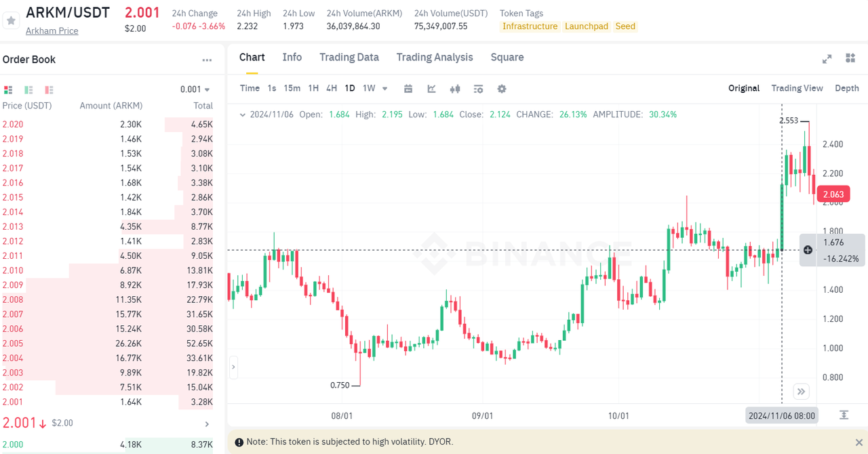Open the calendar date picker icon
The height and width of the screenshot is (454, 868).
pyautogui.click(x=408, y=89)
